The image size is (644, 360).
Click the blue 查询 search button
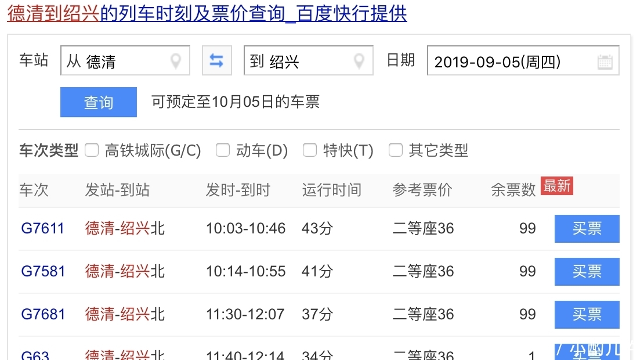point(98,102)
